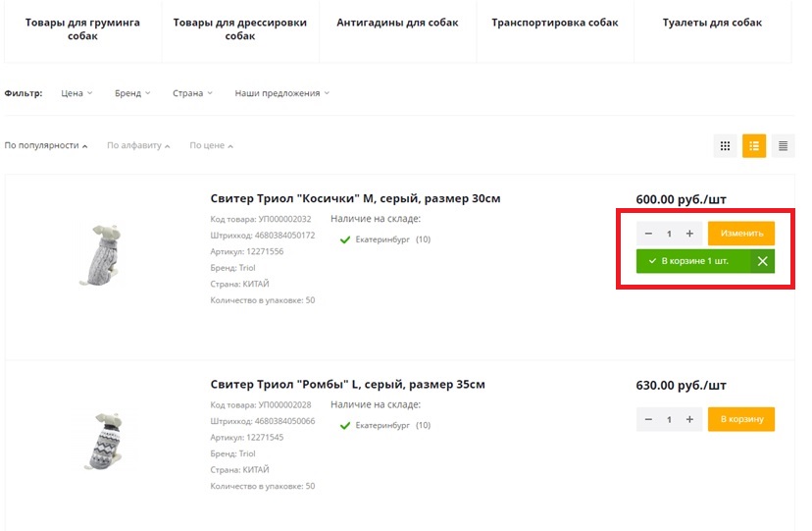
Task: Click the Изменить button
Action: [741, 234]
